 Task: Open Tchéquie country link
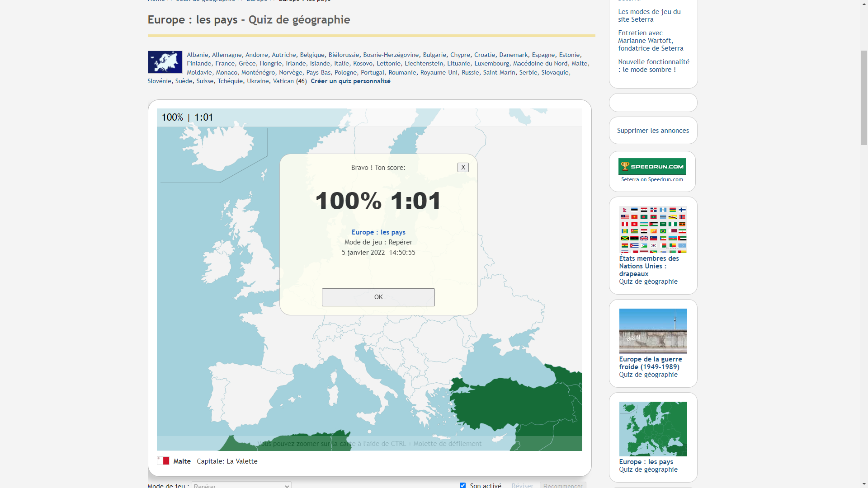pos(230,81)
